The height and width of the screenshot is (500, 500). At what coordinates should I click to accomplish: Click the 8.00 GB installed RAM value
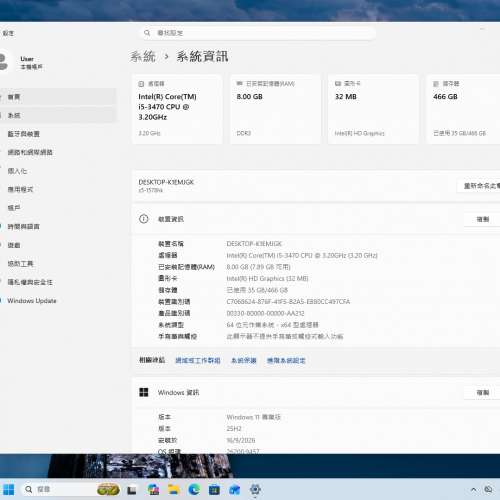click(258, 267)
